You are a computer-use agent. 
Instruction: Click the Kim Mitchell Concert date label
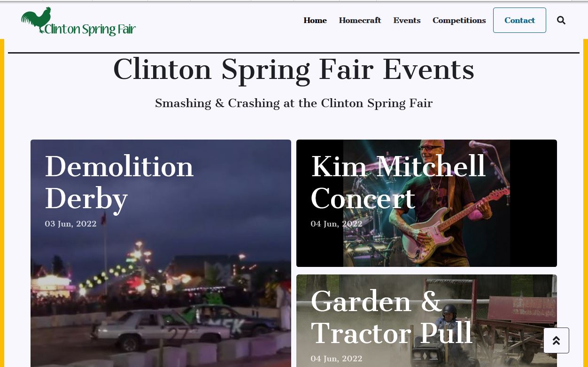[336, 224]
